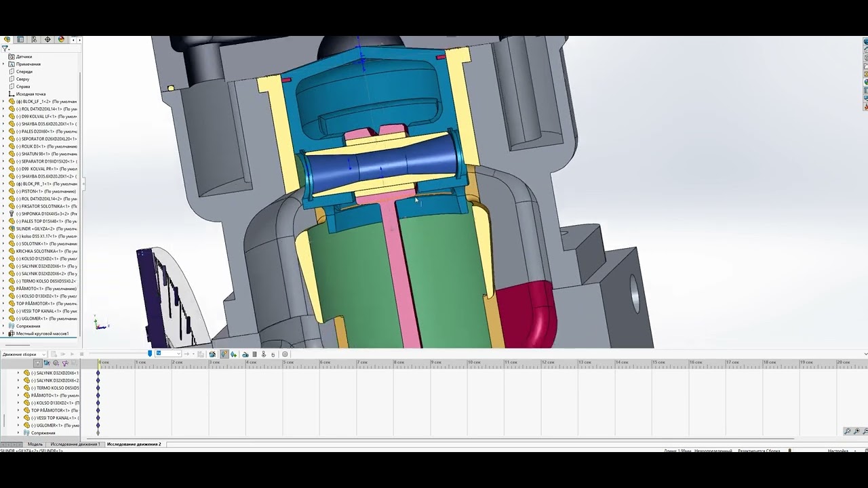The image size is (868, 488).
Task: Click the playback position slider handle
Action: click(150, 354)
